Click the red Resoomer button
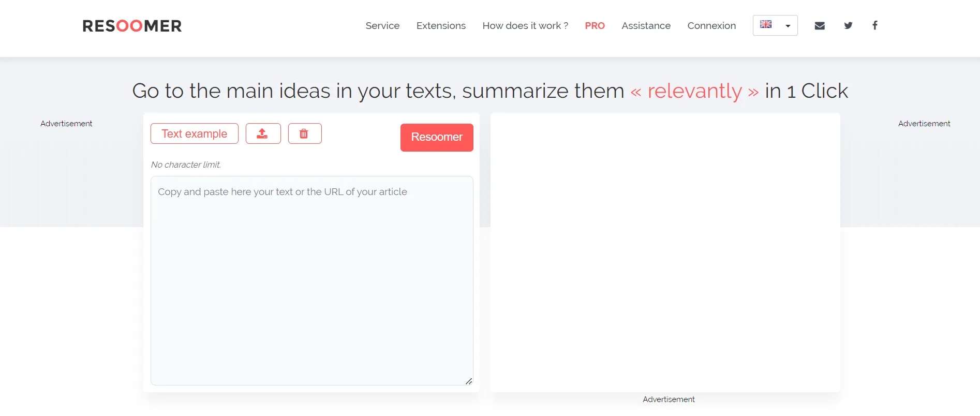Viewport: 980px width, 416px height. [x=437, y=137]
